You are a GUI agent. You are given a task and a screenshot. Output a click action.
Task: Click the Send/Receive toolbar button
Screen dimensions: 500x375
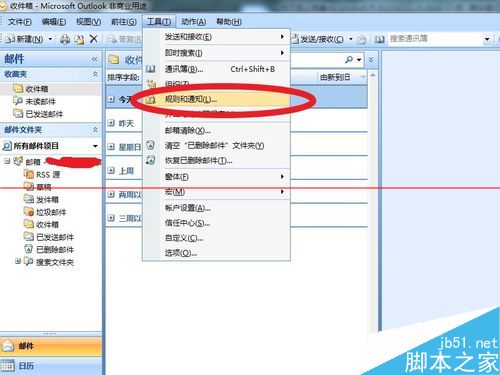click(x=317, y=39)
